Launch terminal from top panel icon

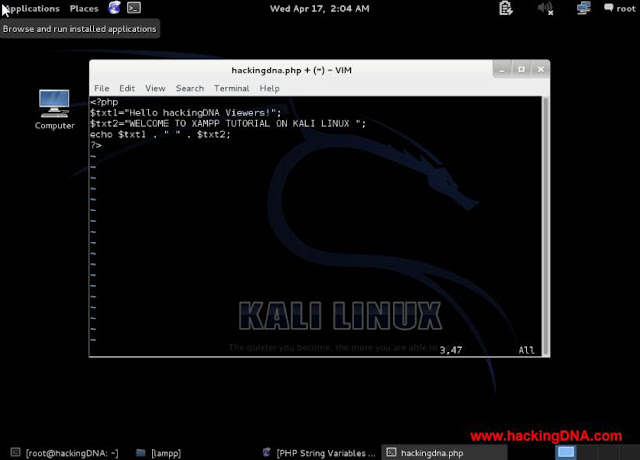click(134, 7)
